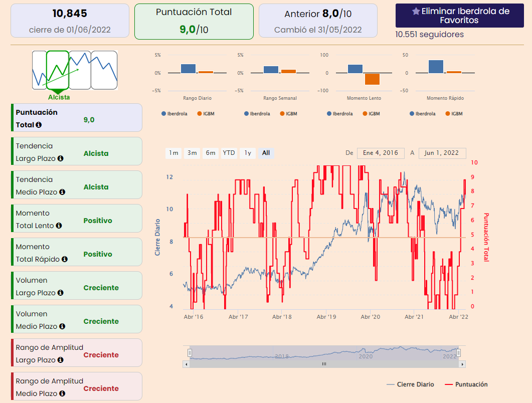Image resolution: width=532 pixels, height=403 pixels.
Task: Open info icon for Momento Total Lento
Action: pos(59,226)
